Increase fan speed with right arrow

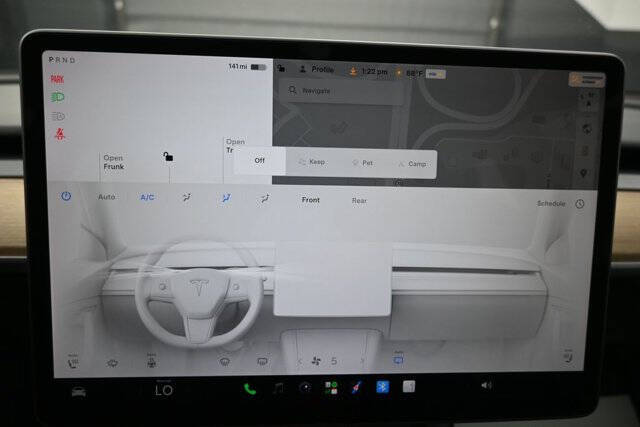(x=362, y=361)
